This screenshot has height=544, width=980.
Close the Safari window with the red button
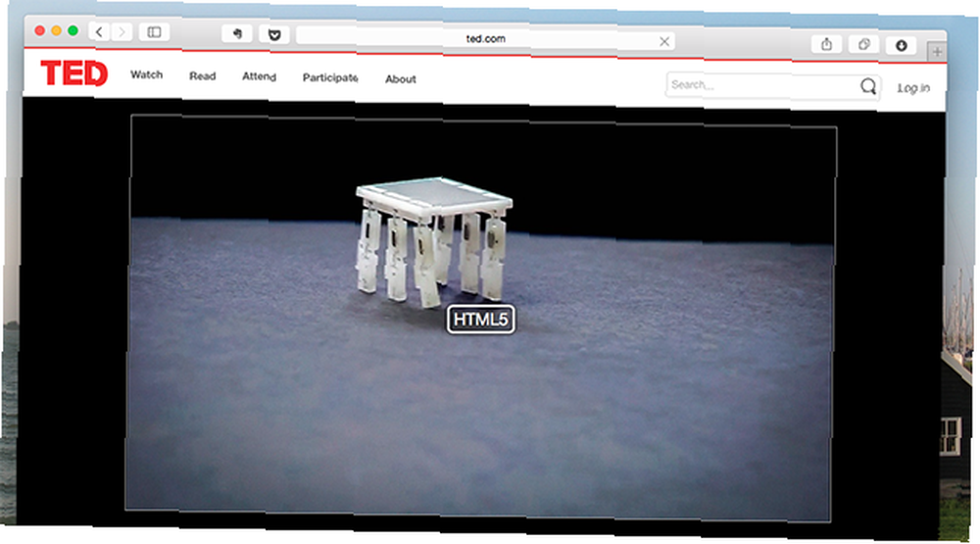pyautogui.click(x=39, y=30)
